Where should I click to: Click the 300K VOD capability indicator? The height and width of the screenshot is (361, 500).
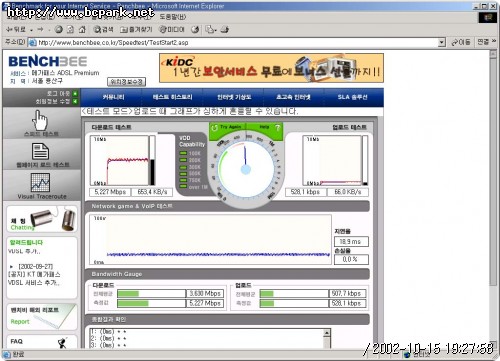tap(190, 167)
